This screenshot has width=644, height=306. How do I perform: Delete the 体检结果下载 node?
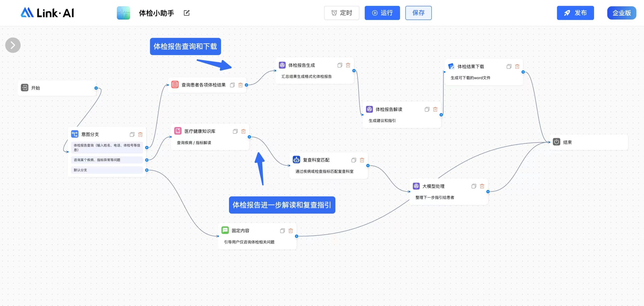[517, 66]
